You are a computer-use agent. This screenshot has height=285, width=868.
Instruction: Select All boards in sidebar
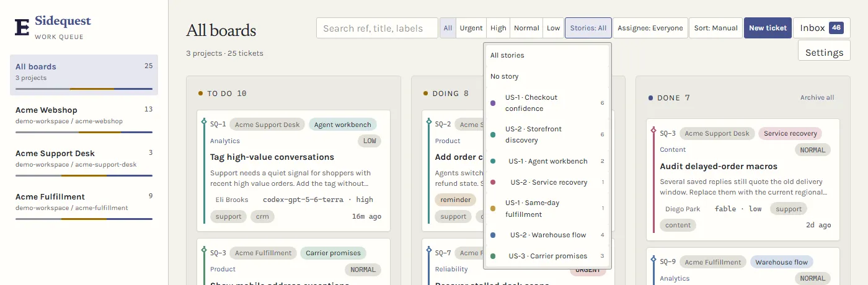tap(84, 74)
